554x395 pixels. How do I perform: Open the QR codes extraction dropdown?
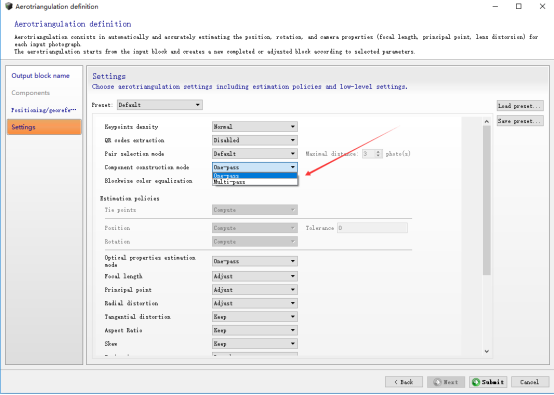pyautogui.click(x=255, y=140)
